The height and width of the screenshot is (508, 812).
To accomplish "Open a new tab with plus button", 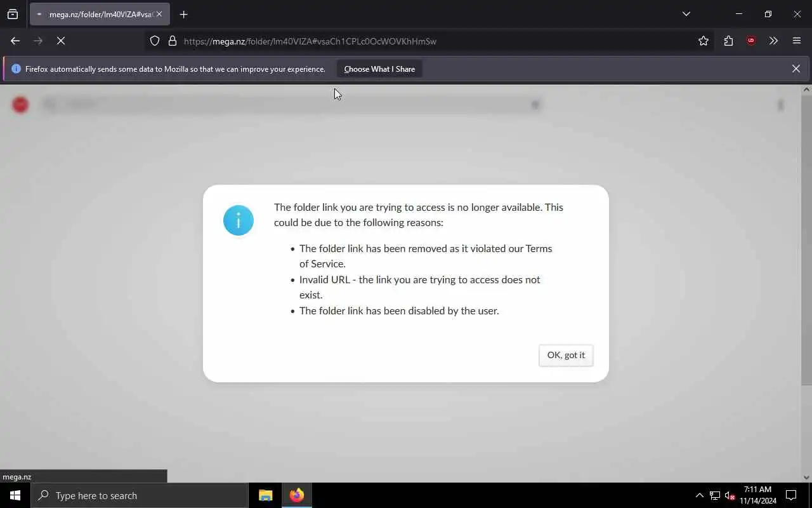I will (x=184, y=14).
